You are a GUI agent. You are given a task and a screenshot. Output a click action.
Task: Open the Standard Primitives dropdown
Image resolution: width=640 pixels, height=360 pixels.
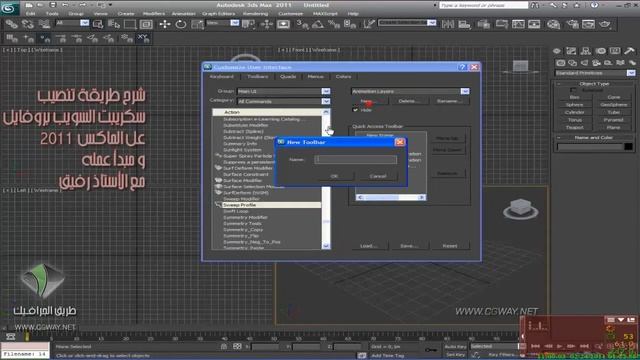click(596, 73)
